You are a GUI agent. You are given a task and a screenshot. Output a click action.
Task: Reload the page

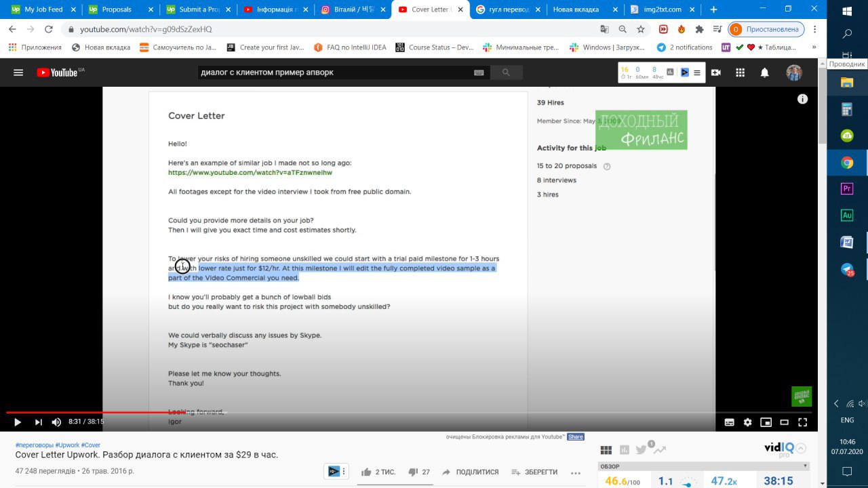click(49, 29)
